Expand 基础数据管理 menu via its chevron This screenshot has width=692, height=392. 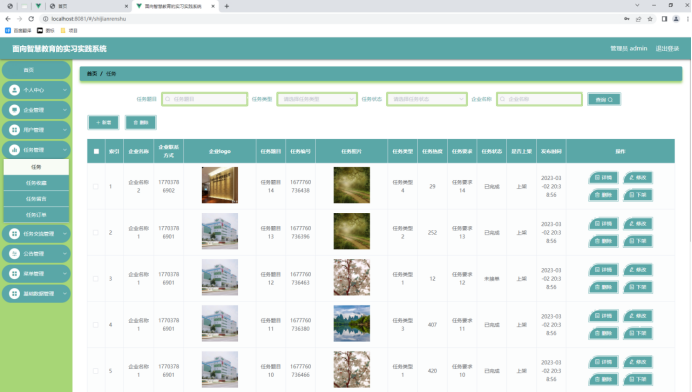click(65, 294)
